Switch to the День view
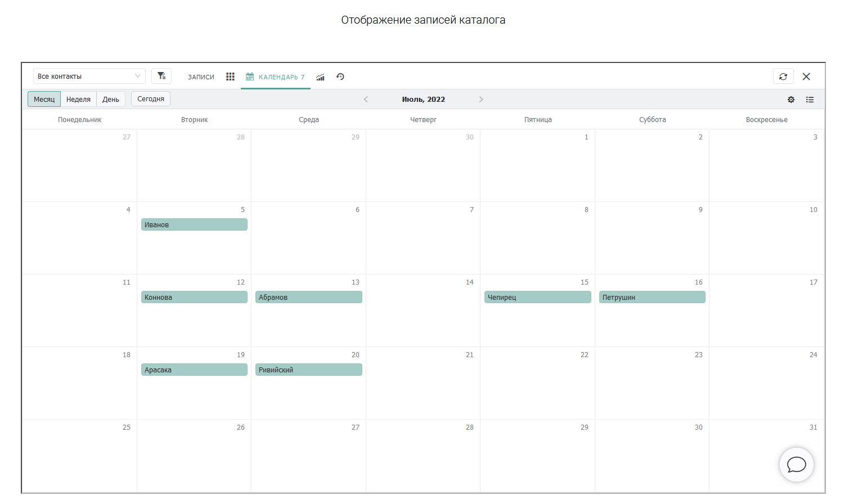This screenshot has height=504, width=849. [111, 99]
